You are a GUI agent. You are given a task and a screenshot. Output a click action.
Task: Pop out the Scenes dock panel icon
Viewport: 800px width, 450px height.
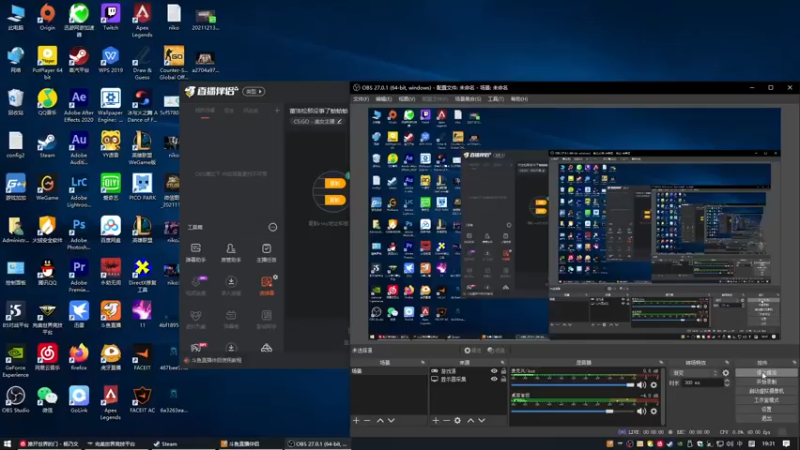pyautogui.click(x=422, y=362)
